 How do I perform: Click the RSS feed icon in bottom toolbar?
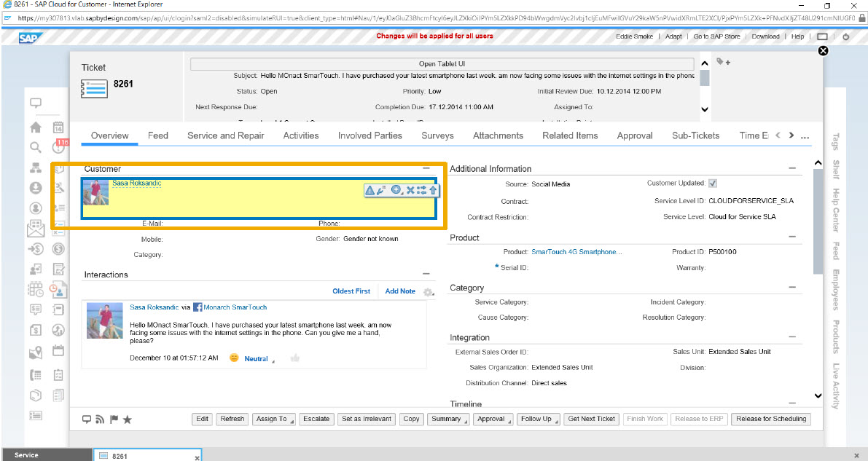(x=100, y=419)
